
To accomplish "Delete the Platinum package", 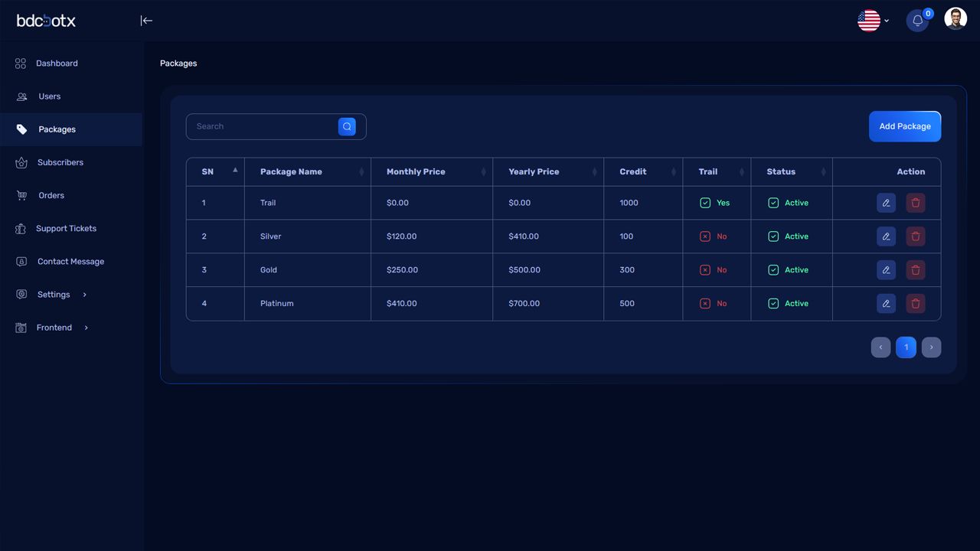I will pos(916,304).
